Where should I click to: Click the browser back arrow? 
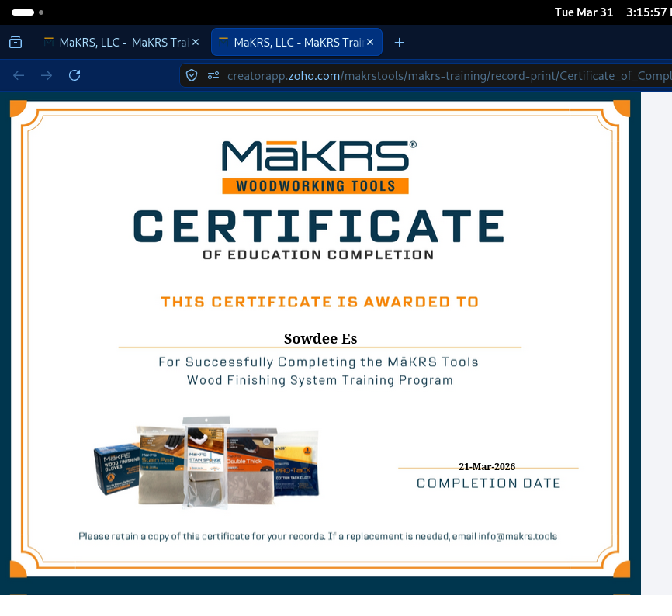click(x=19, y=76)
